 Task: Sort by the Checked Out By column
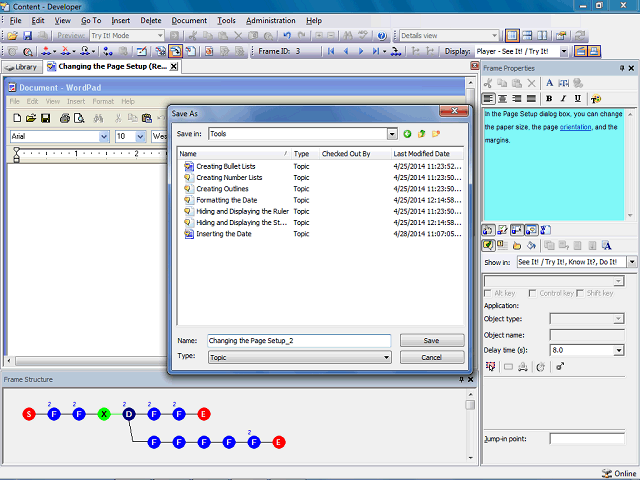355,154
